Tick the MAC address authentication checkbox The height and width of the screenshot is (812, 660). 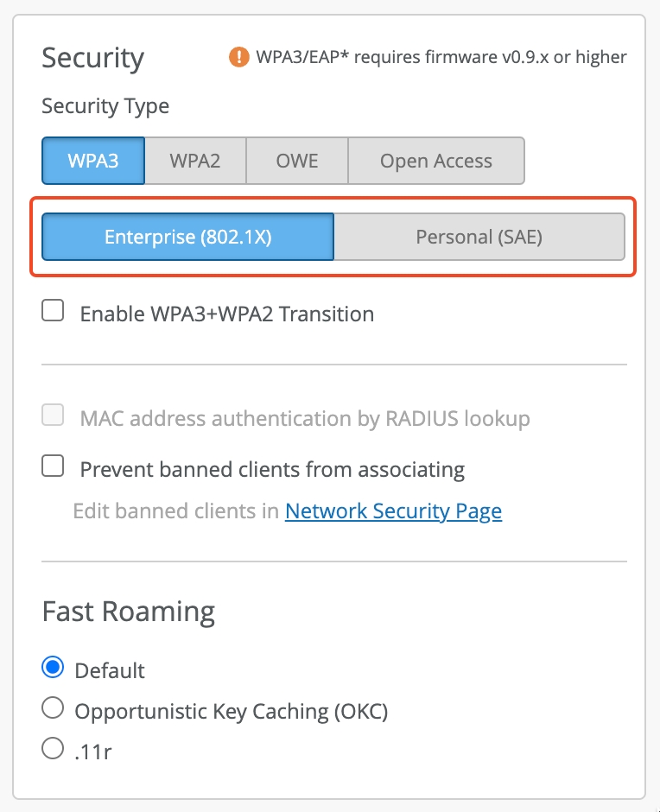tap(54, 416)
